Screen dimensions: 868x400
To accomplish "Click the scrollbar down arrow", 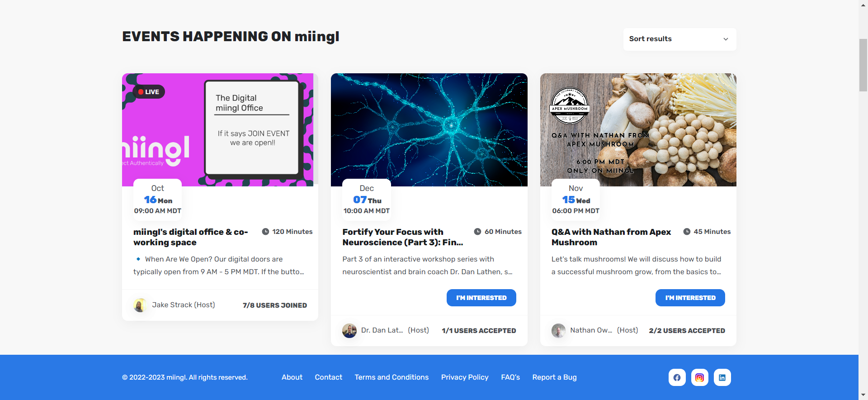I will click(863, 395).
